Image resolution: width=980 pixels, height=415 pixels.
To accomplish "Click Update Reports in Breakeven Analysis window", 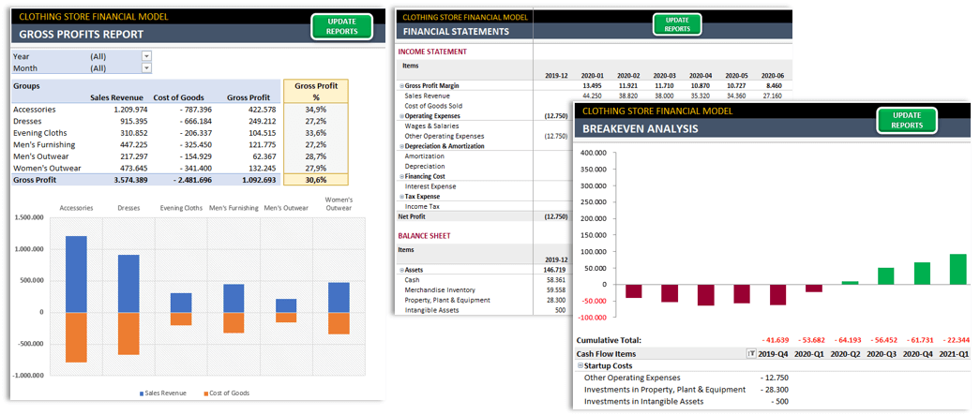I will point(906,121).
